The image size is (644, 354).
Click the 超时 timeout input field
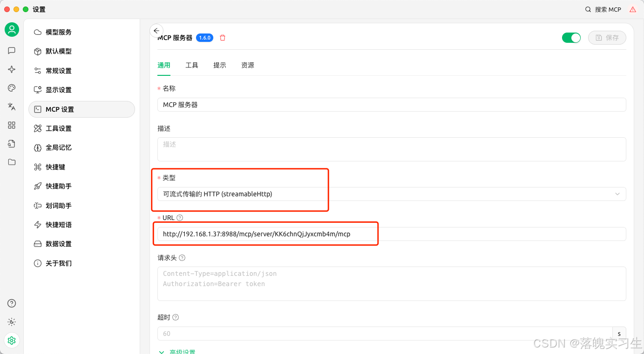[x=385, y=334]
